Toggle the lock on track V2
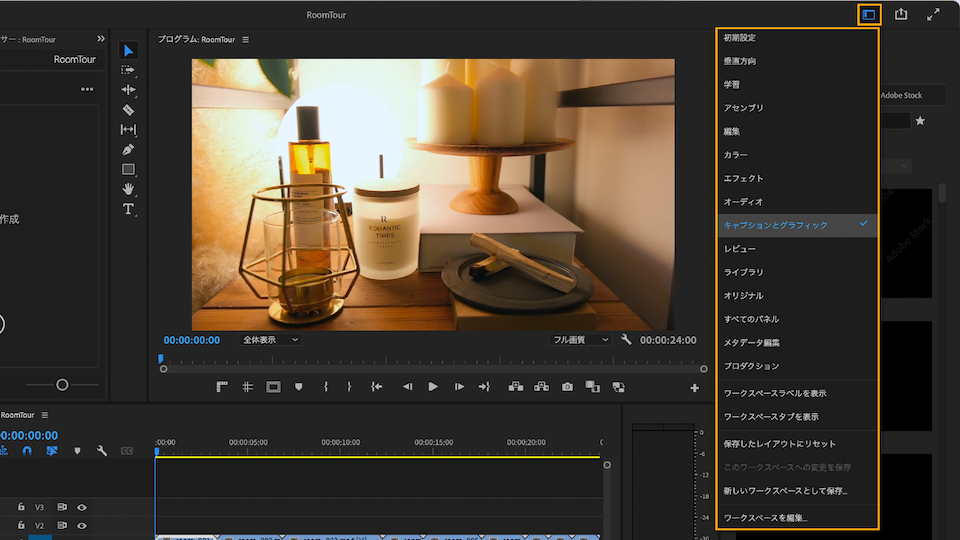This screenshot has width=960, height=540. (x=21, y=525)
